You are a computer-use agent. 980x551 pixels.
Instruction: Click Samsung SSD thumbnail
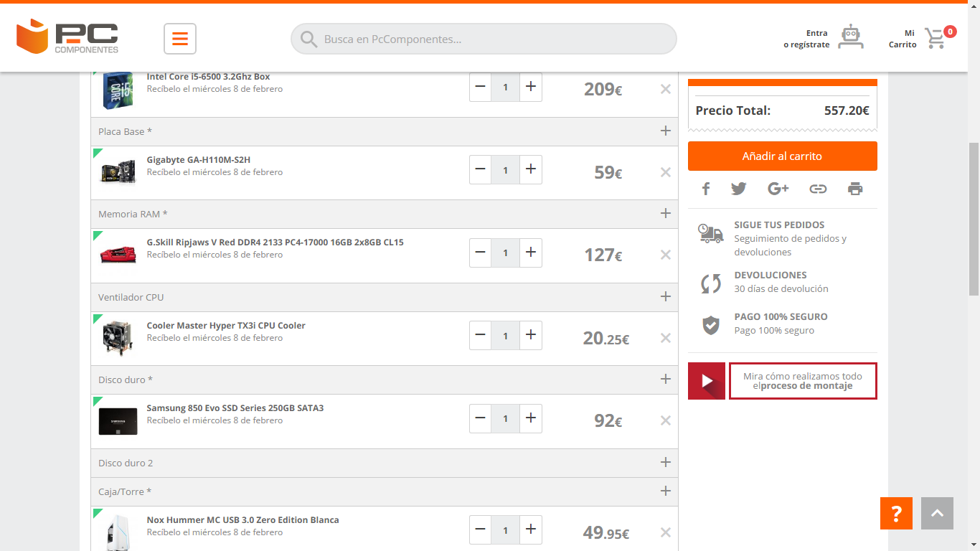118,421
